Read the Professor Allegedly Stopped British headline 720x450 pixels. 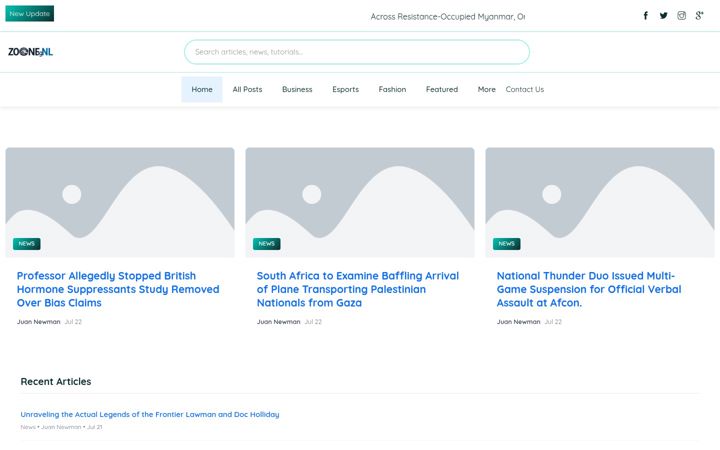pos(118,289)
